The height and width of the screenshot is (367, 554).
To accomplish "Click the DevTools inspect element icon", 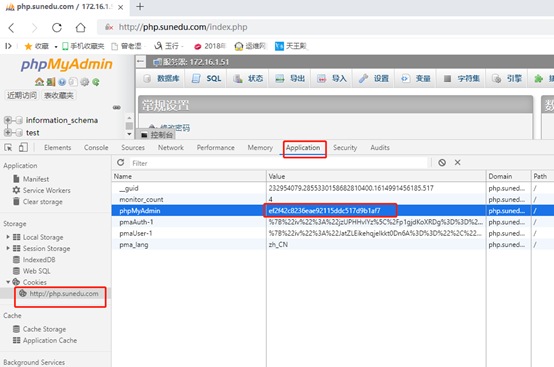I will click(x=8, y=148).
